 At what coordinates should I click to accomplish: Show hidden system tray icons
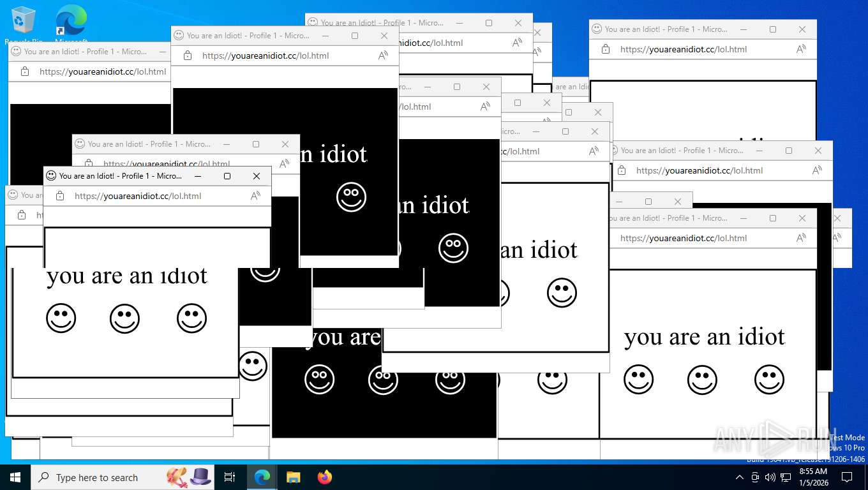pos(740,477)
